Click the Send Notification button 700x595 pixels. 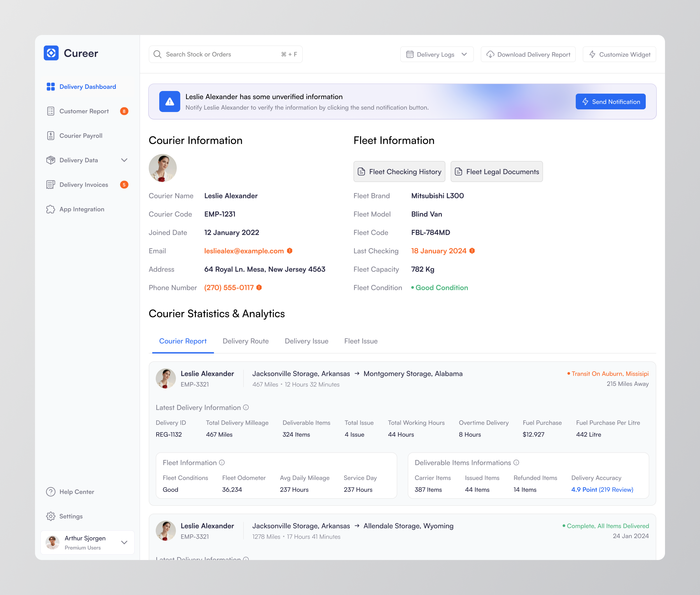(610, 101)
